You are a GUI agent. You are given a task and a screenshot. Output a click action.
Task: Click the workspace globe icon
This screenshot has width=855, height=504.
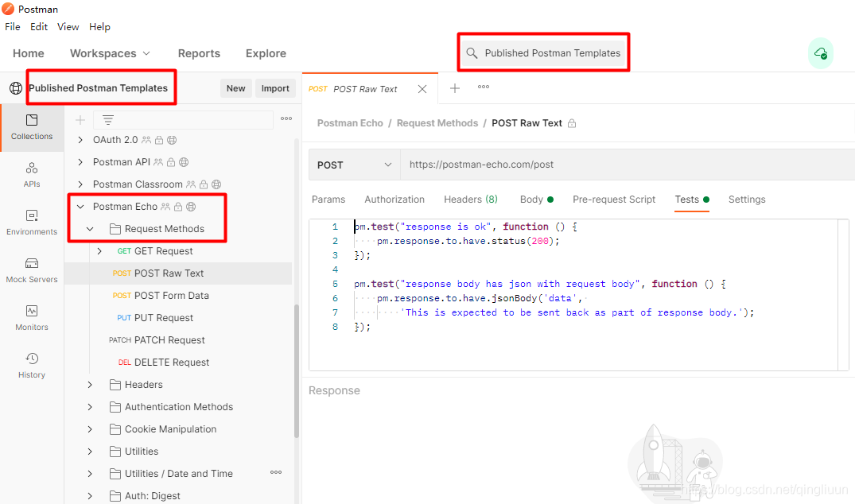pyautogui.click(x=16, y=88)
